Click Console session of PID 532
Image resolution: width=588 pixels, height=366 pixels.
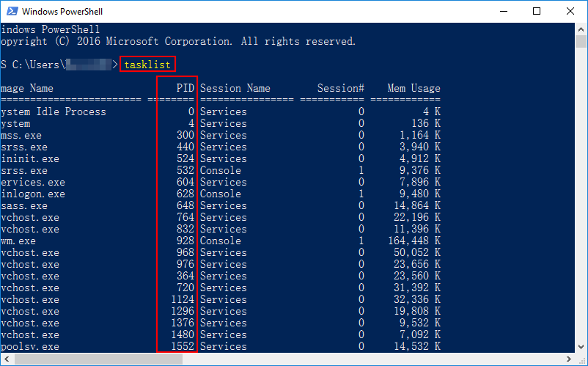pyautogui.click(x=221, y=170)
